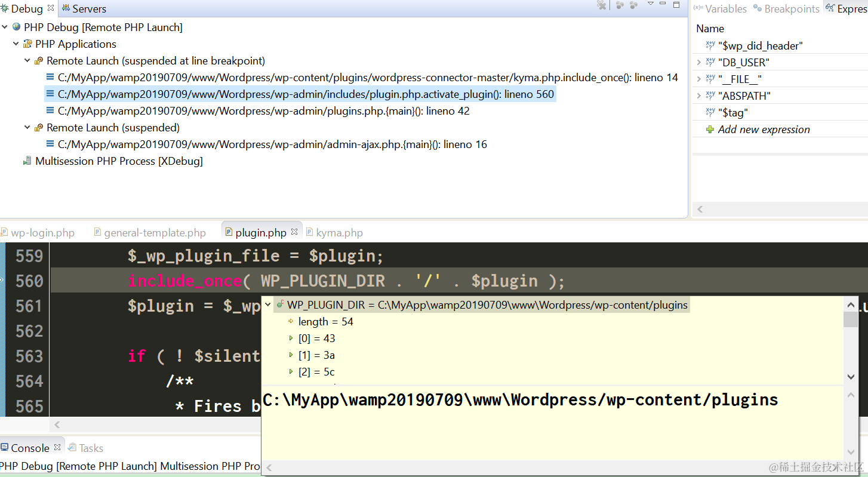
Task: Select kyma.php include_once stack frame
Action: (368, 78)
